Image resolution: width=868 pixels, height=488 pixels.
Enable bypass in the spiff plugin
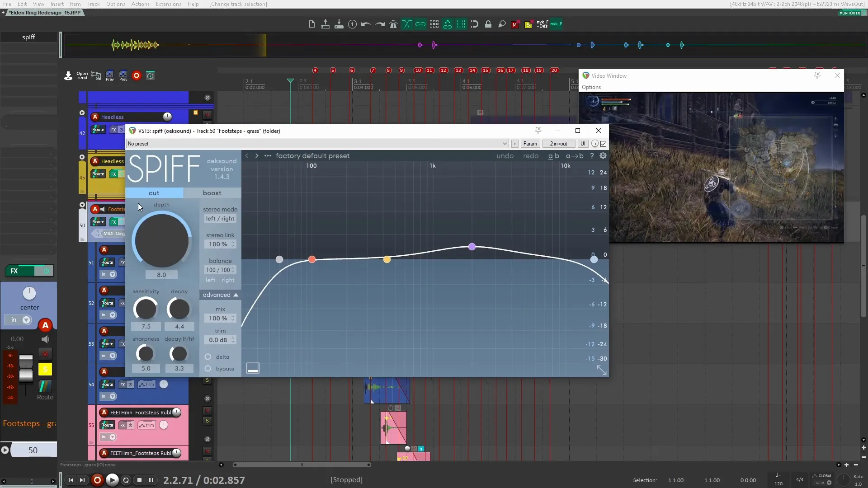208,369
